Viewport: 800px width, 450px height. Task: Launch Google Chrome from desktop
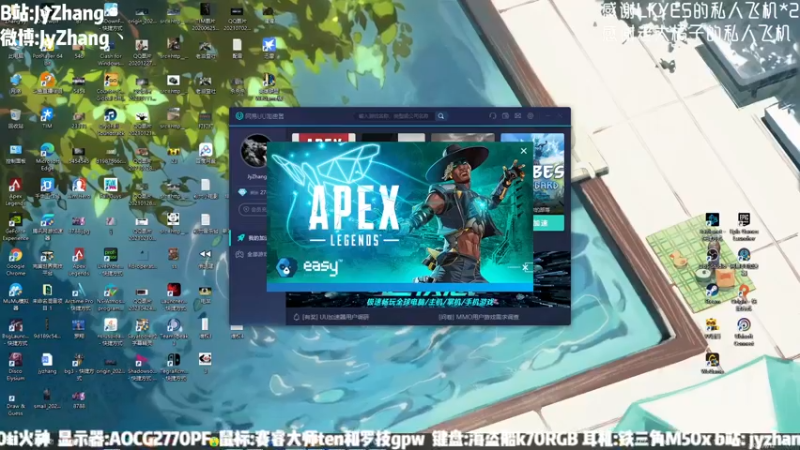point(15,262)
